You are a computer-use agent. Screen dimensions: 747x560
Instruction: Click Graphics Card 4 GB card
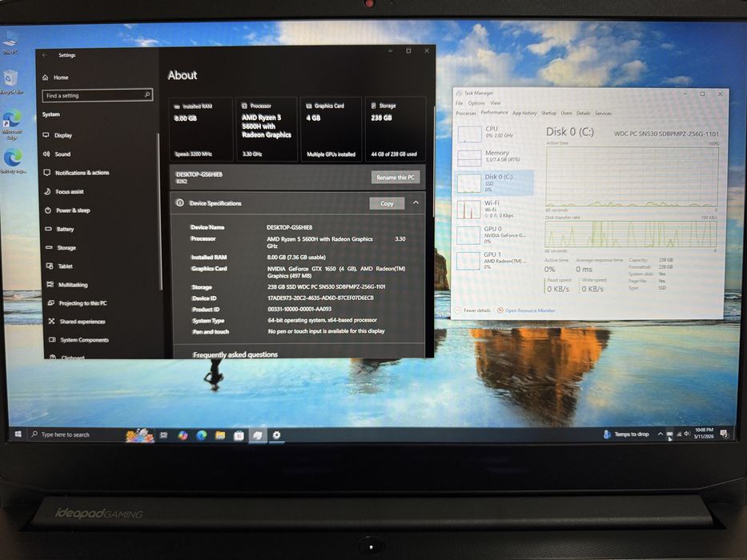tap(331, 129)
